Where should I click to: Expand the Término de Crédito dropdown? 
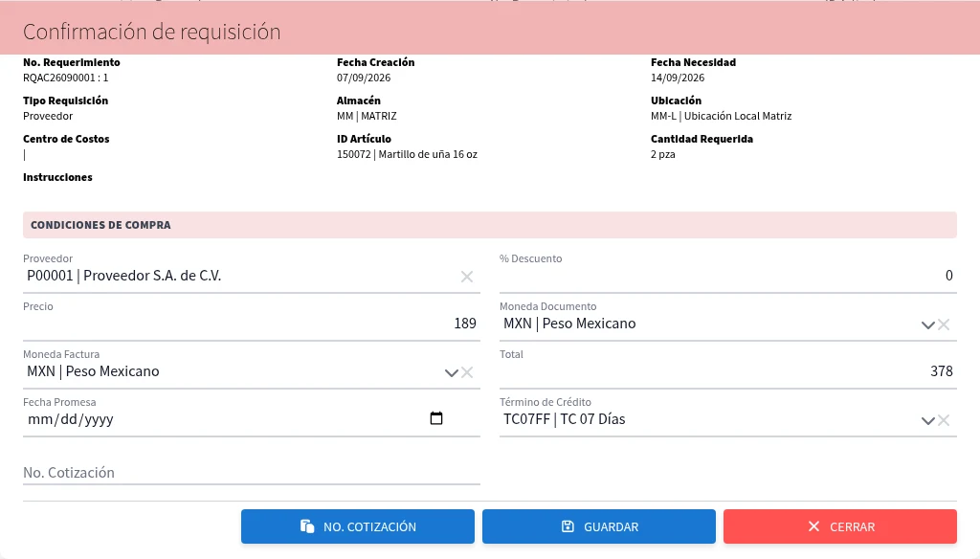click(x=927, y=420)
